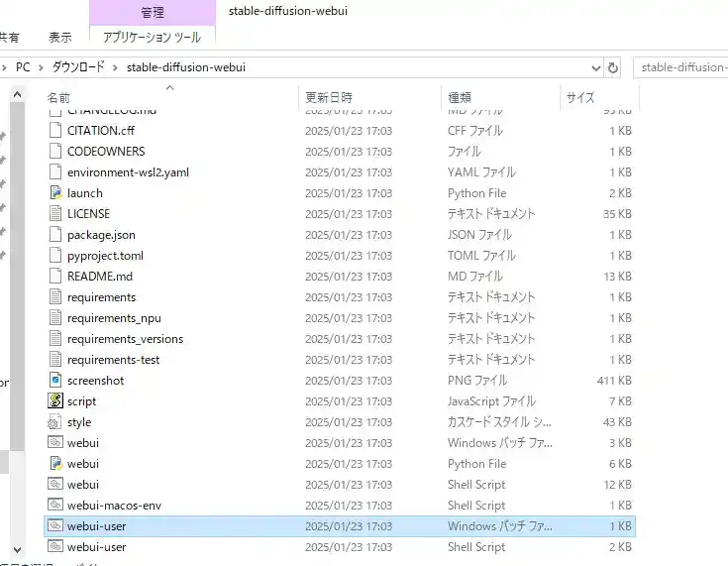This screenshot has height=566, width=728.
Task: Select the script file name
Action: click(x=81, y=401)
